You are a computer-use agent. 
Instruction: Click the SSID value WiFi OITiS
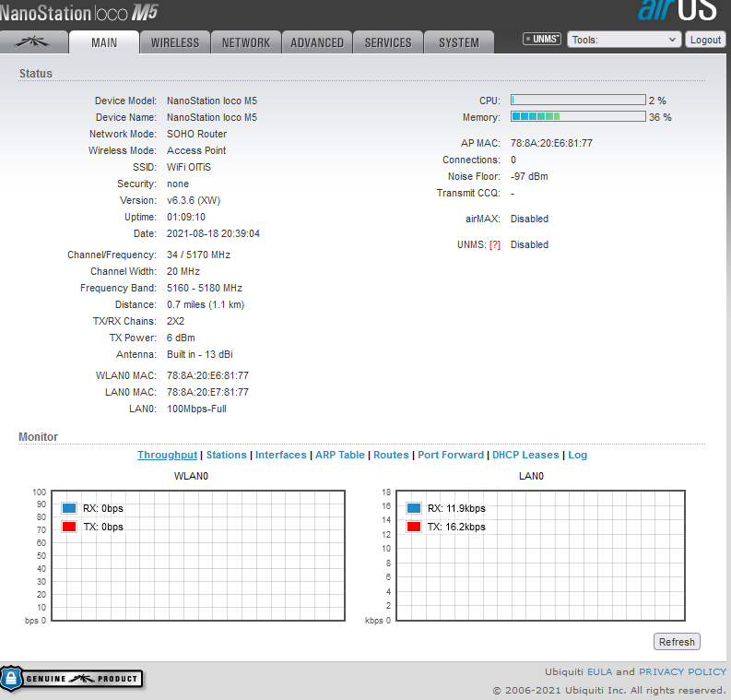tap(189, 167)
